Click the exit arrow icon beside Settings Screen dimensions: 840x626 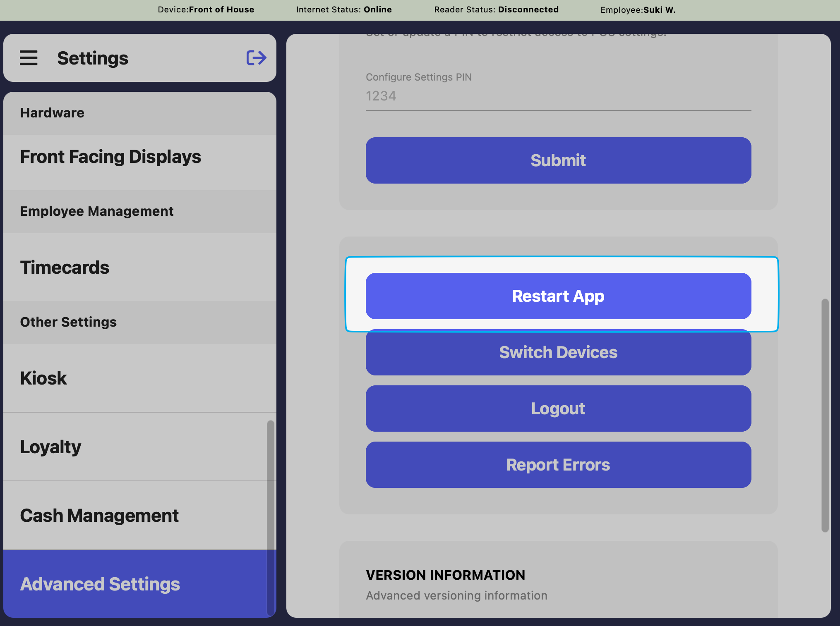[x=256, y=58]
